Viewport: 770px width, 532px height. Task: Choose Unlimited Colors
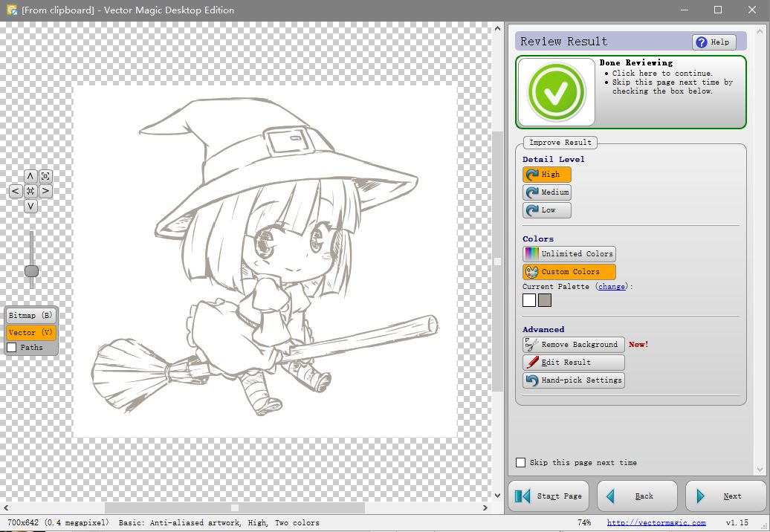coord(569,253)
